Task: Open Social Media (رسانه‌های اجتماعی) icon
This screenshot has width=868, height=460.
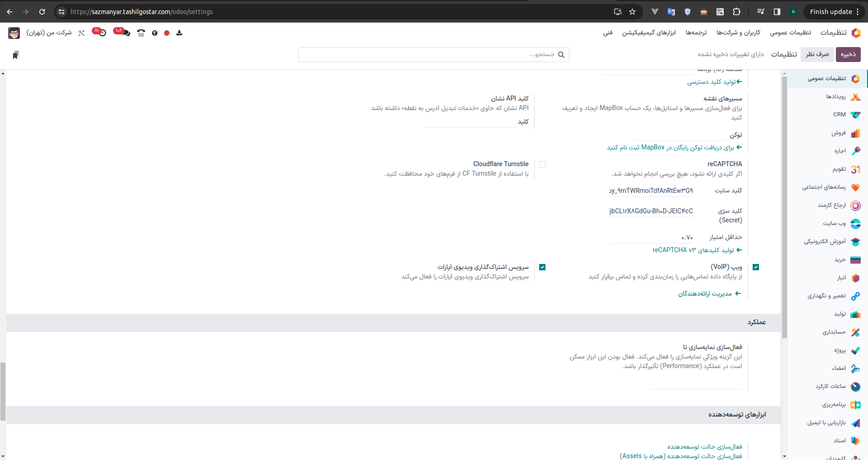Action: tap(855, 187)
